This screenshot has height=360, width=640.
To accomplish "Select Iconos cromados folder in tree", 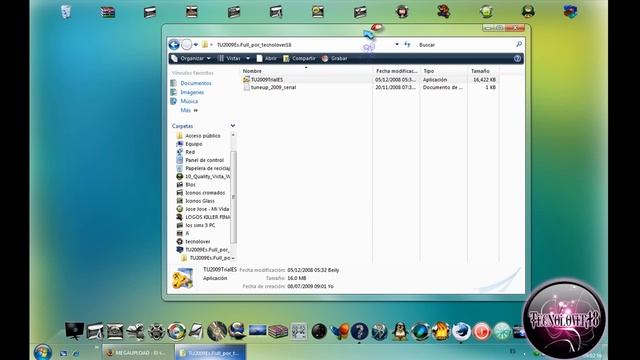I will click(201, 193).
